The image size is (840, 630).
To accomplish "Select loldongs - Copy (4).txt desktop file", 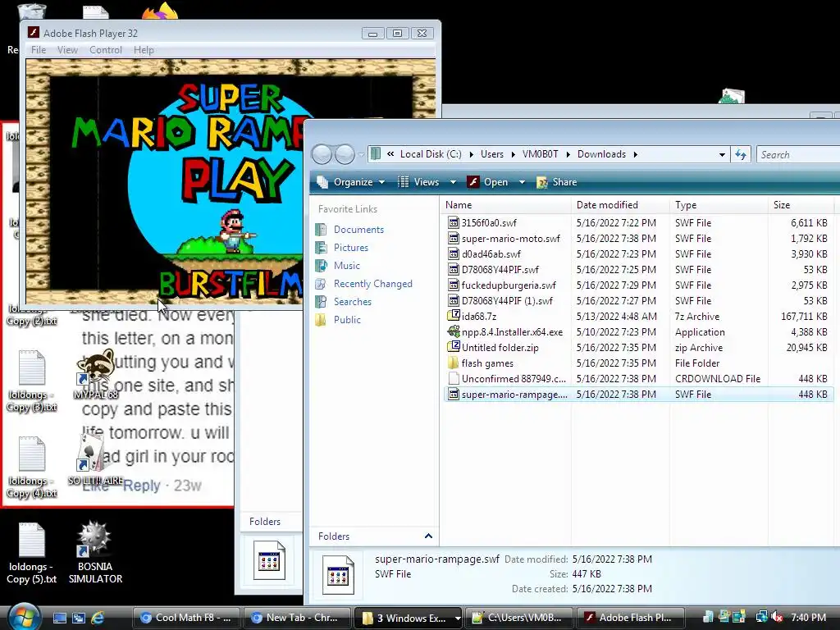I will tap(32, 468).
